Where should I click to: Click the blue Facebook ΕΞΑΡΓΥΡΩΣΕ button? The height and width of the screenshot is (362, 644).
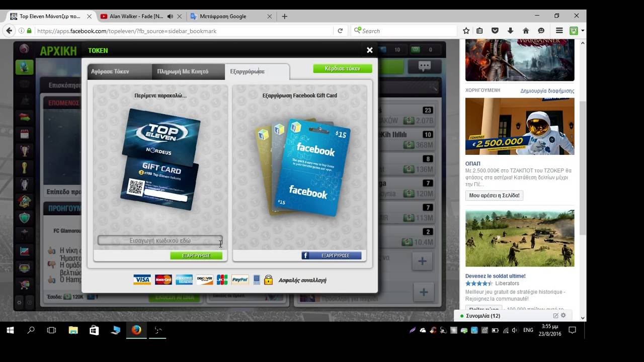click(x=332, y=255)
